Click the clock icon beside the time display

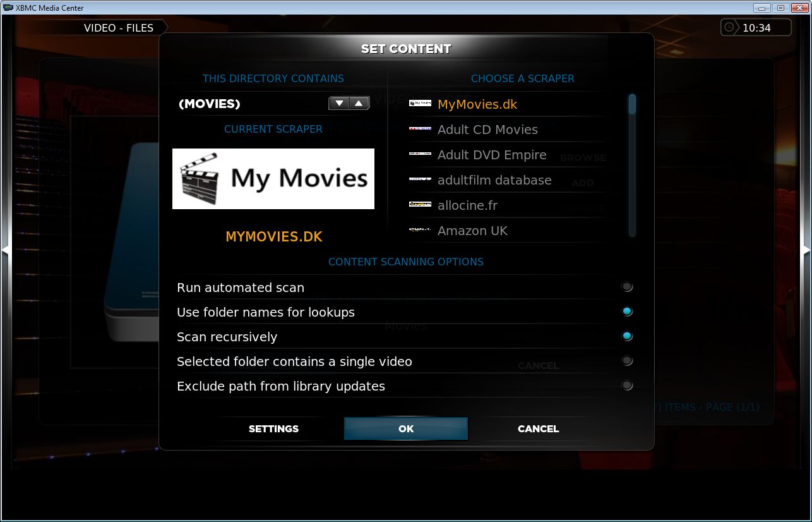pyautogui.click(x=731, y=27)
